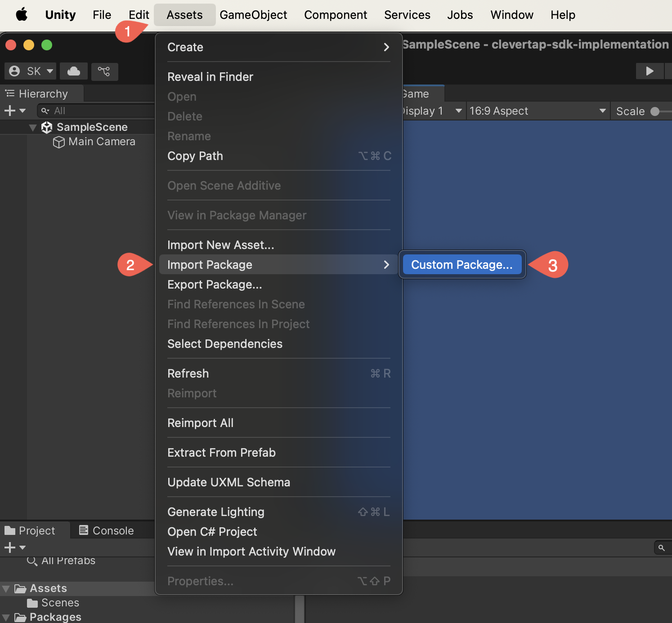This screenshot has width=672, height=623.
Task: Switch to the Console tab
Action: (x=106, y=531)
